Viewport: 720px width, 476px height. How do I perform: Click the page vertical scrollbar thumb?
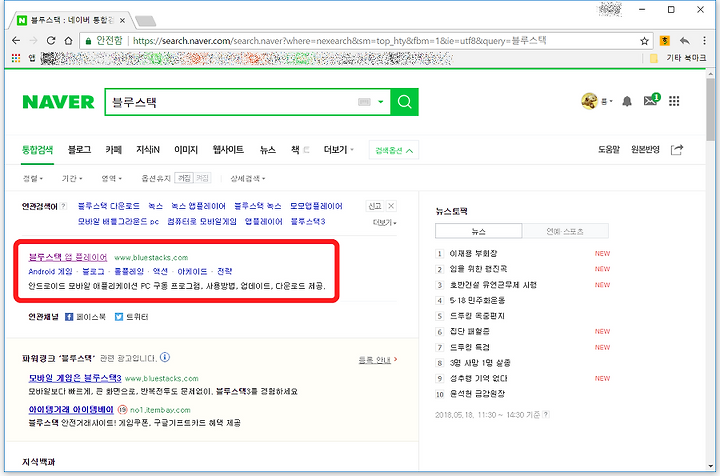(710, 109)
